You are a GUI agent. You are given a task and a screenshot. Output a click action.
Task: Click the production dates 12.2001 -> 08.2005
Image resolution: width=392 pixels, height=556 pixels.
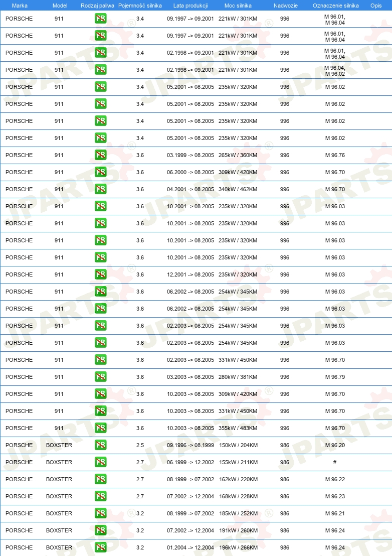click(x=190, y=274)
